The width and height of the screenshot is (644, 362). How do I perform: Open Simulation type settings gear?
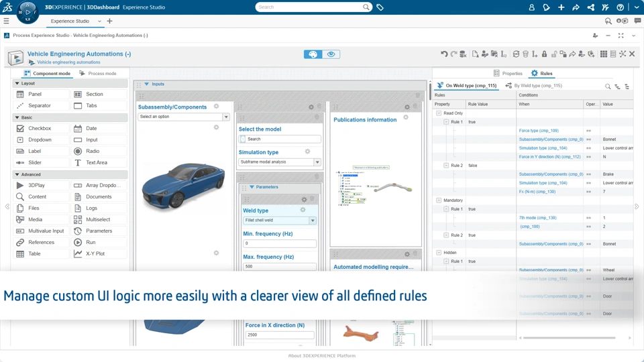click(x=307, y=152)
